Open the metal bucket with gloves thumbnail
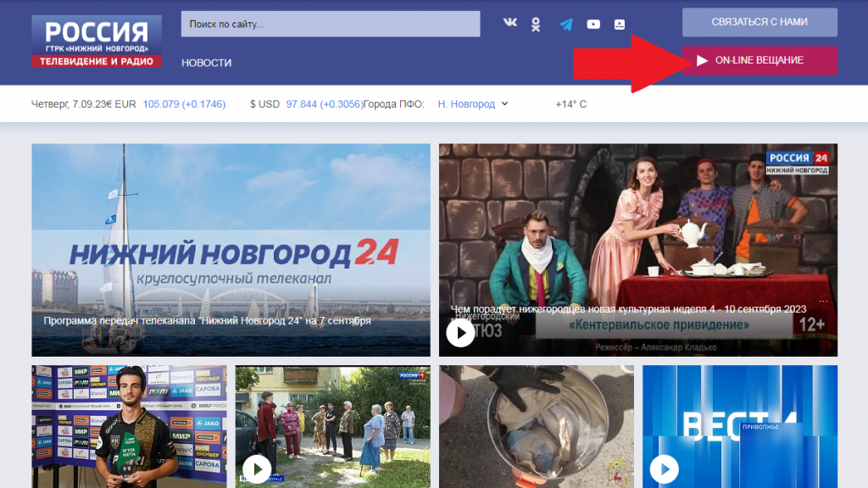 (537, 426)
